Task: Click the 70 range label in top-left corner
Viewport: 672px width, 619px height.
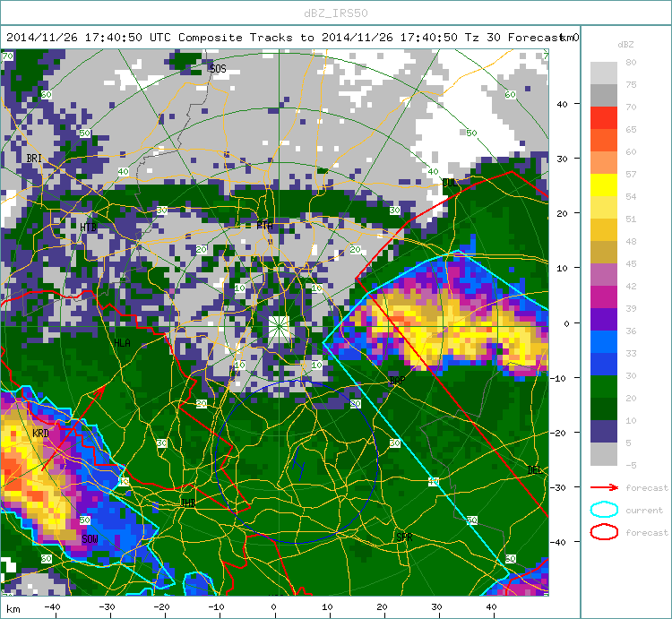Action: [x=7, y=56]
